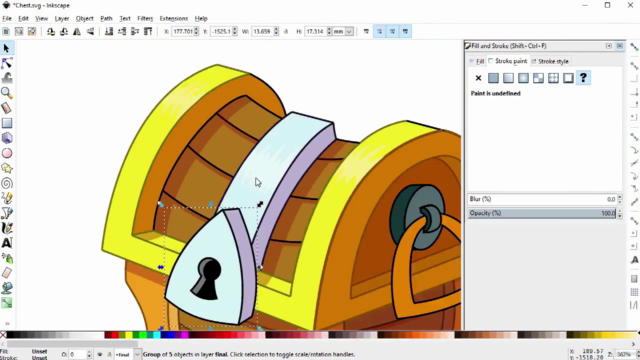The image size is (640, 360).
Task: Increase X position spinner
Action: [196, 29]
